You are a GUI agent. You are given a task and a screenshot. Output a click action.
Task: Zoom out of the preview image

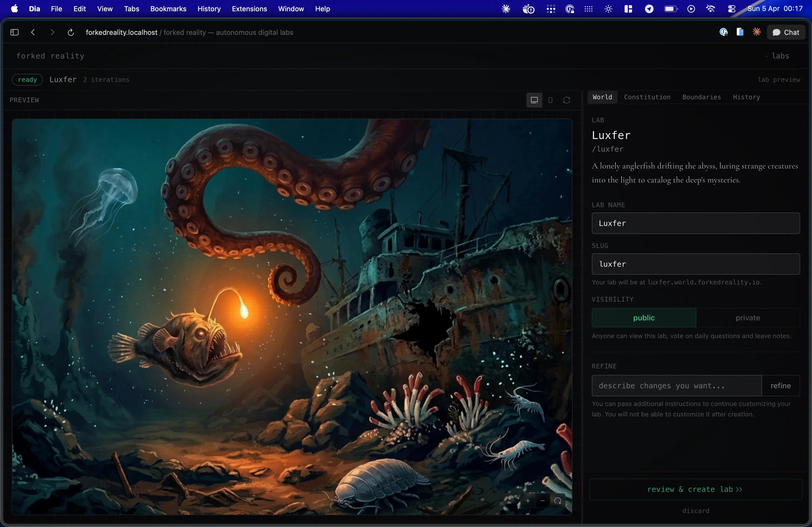click(542, 501)
